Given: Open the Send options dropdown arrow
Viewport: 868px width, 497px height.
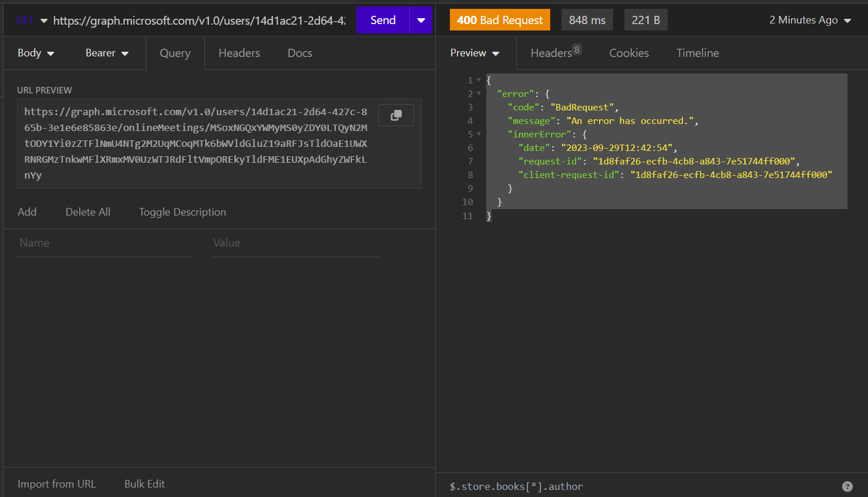Looking at the screenshot, I should click(x=421, y=20).
